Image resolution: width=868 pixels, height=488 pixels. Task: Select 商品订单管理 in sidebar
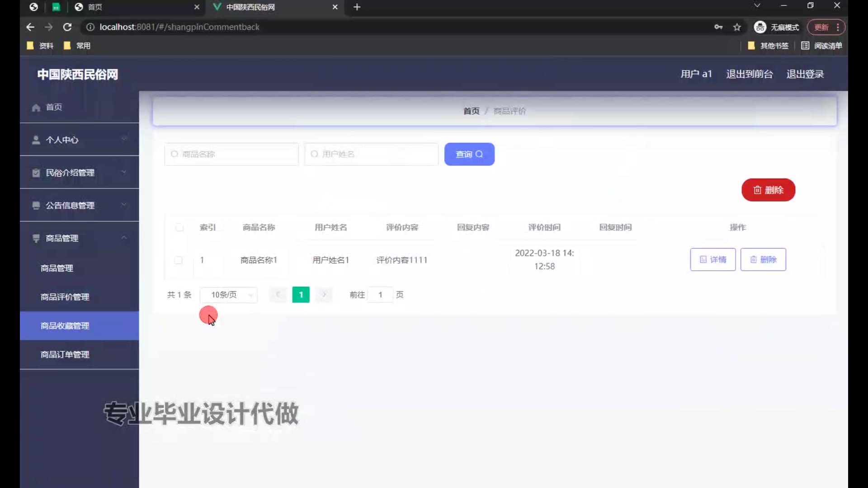65,355
